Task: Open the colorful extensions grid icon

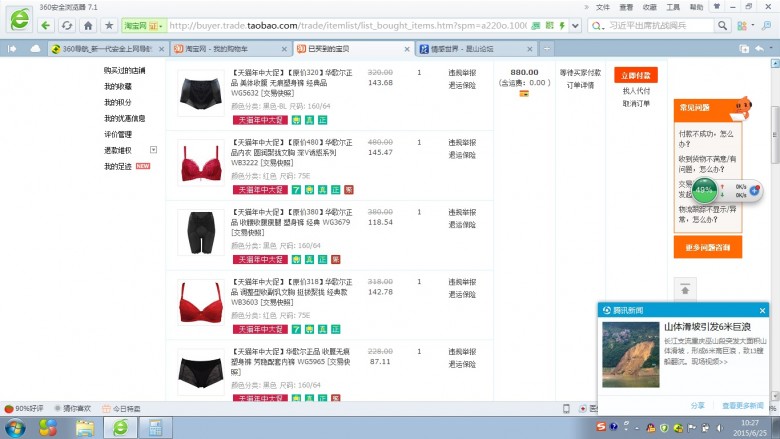Action: 742,25
